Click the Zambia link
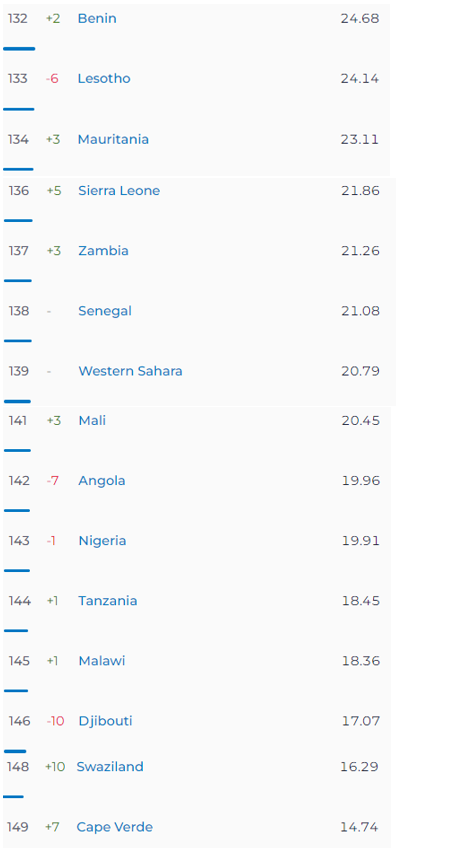The height and width of the screenshot is (848, 469). pyautogui.click(x=103, y=251)
